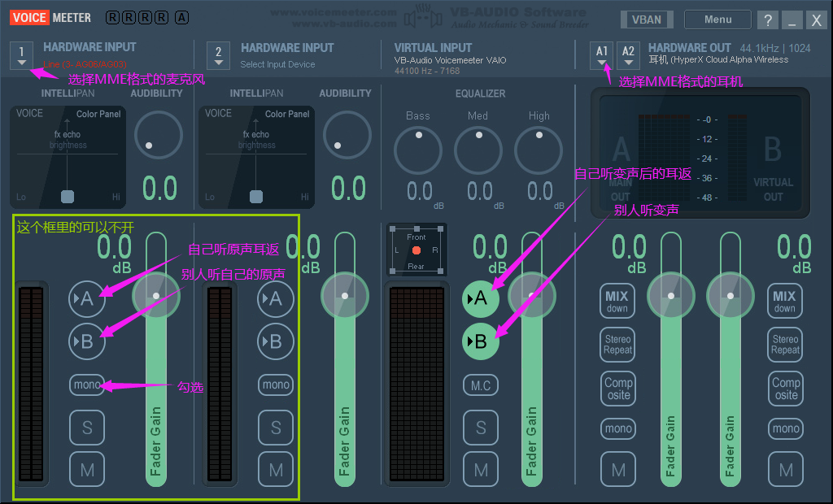
Task: Click the question mark help button
Action: pos(768,20)
